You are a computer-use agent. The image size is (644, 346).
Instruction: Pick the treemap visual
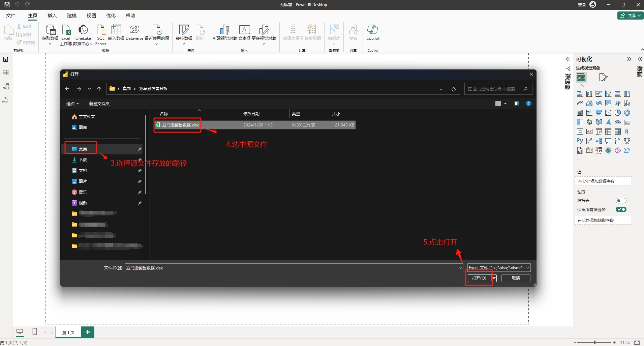click(580, 122)
